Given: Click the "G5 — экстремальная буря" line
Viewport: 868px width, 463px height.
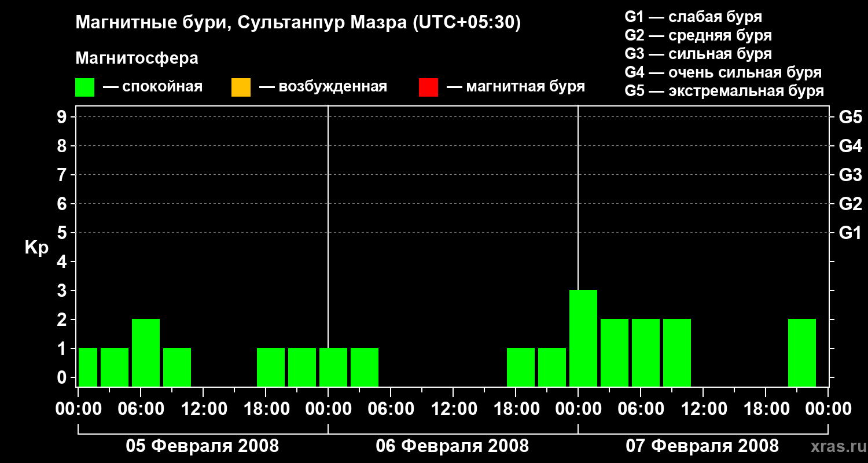Looking at the screenshot, I should coord(724,91).
